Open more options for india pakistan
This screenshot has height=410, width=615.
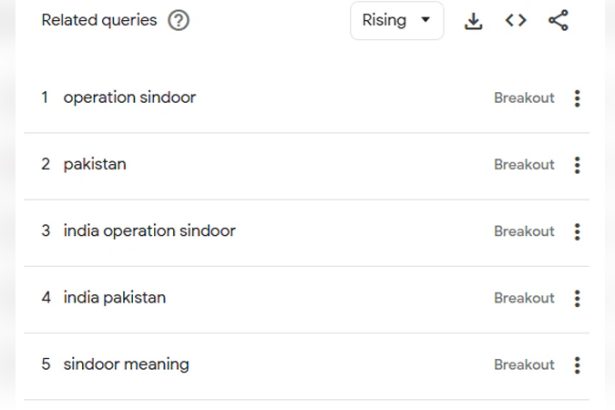(x=577, y=298)
